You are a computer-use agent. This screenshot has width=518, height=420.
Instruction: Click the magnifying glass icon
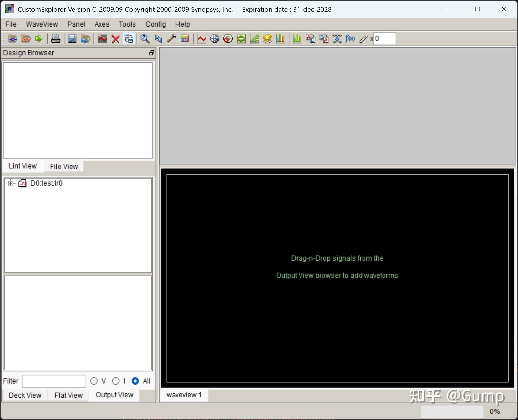coord(145,39)
